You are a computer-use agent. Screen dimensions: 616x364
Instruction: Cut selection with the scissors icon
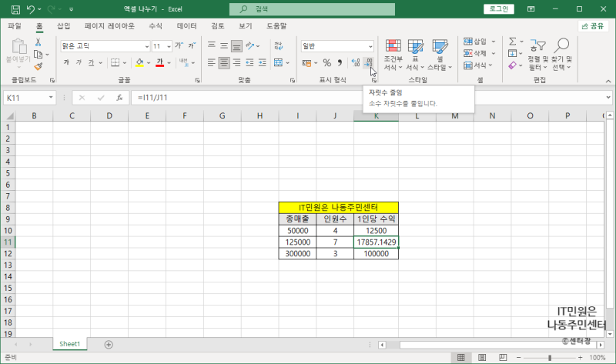pyautogui.click(x=38, y=42)
